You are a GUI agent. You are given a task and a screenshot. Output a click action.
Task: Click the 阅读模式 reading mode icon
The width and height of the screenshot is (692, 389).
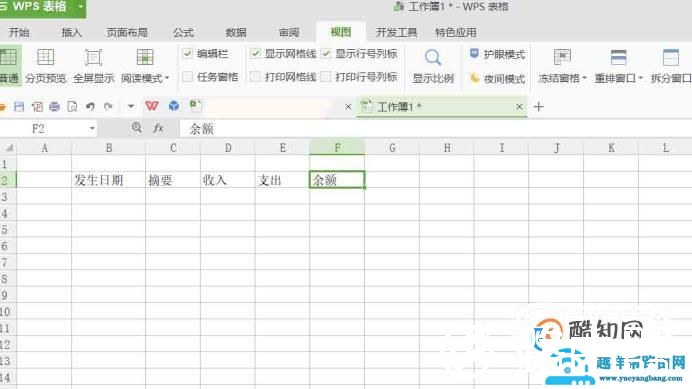coord(145,57)
